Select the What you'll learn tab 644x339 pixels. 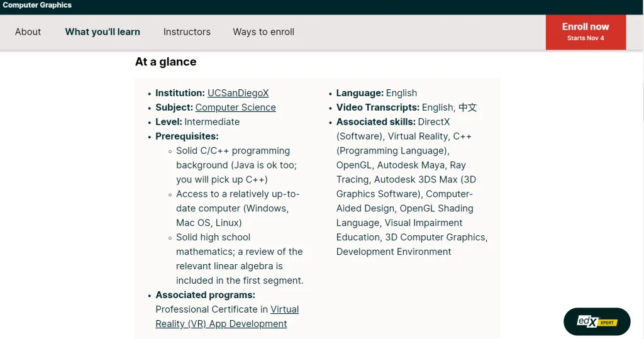pos(103,32)
